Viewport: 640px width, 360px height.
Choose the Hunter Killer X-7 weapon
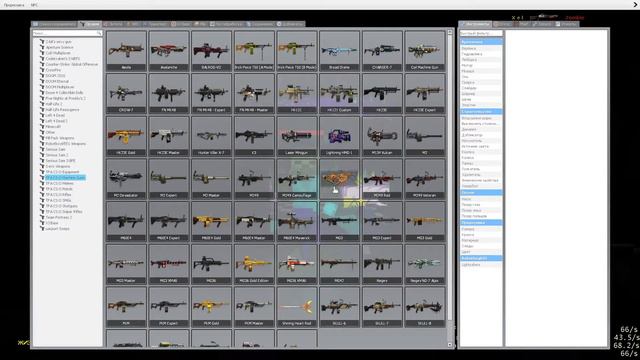pyautogui.click(x=211, y=136)
